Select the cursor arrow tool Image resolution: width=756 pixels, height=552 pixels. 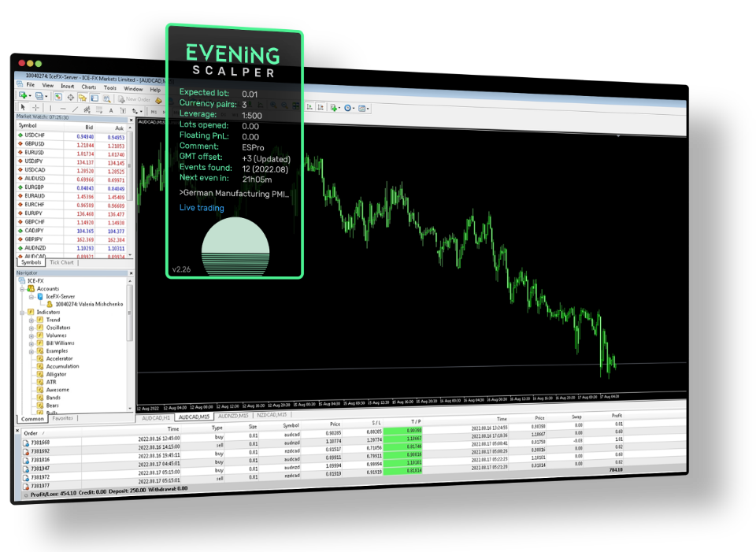pos(24,108)
